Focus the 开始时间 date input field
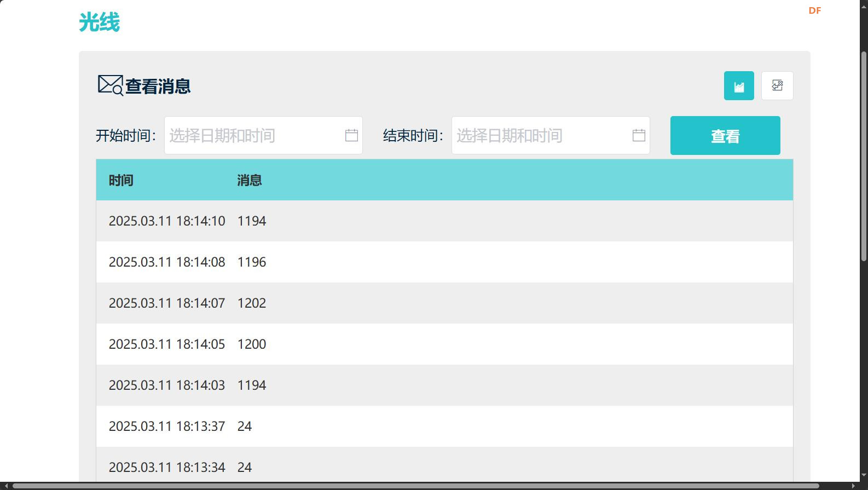The height and width of the screenshot is (490, 868). [263, 135]
